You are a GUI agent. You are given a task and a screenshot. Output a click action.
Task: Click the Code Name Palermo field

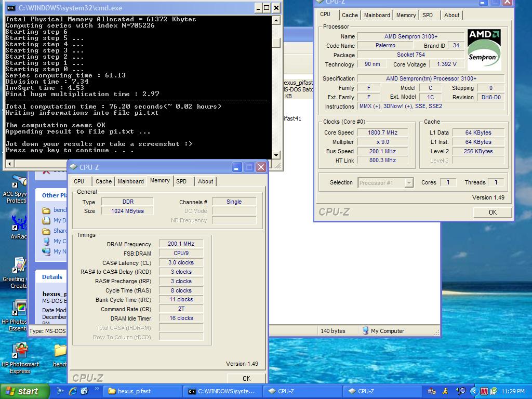[x=385, y=45]
